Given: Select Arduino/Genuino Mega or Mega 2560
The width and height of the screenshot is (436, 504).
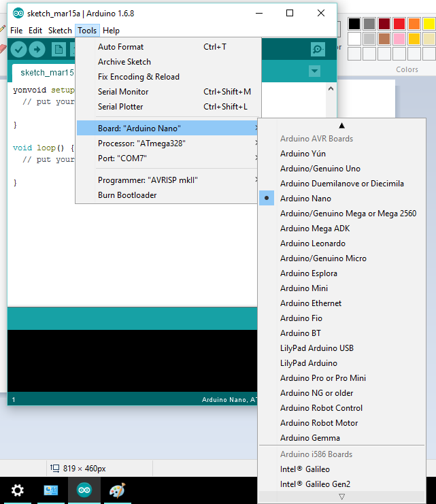Looking at the screenshot, I should pyautogui.click(x=341, y=214).
